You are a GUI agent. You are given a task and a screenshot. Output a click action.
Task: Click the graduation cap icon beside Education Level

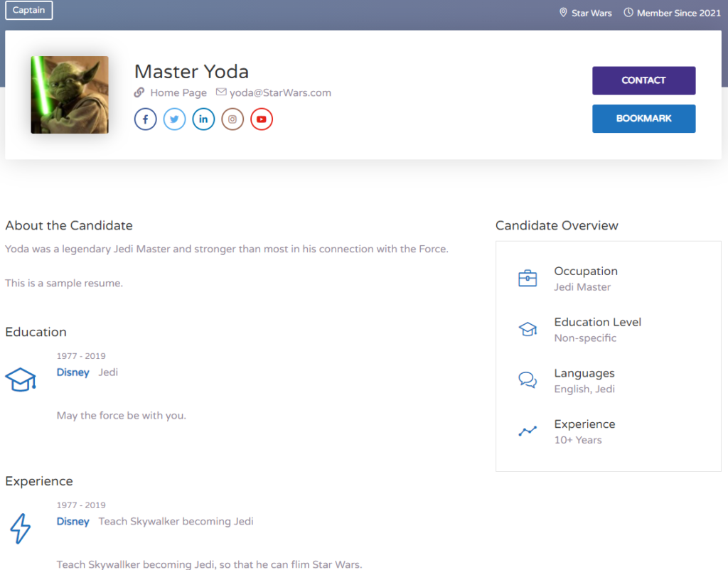[528, 329]
